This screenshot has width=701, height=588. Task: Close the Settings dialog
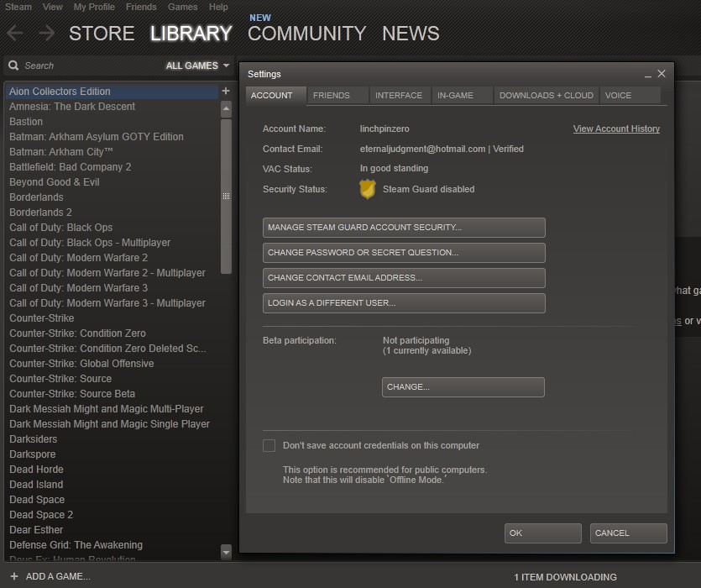point(662,73)
